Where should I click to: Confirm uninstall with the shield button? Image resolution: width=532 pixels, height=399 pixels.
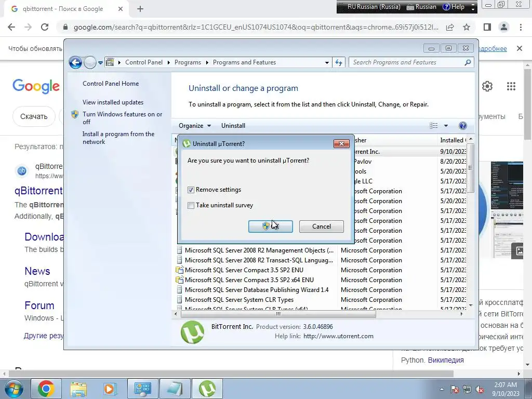tap(270, 227)
